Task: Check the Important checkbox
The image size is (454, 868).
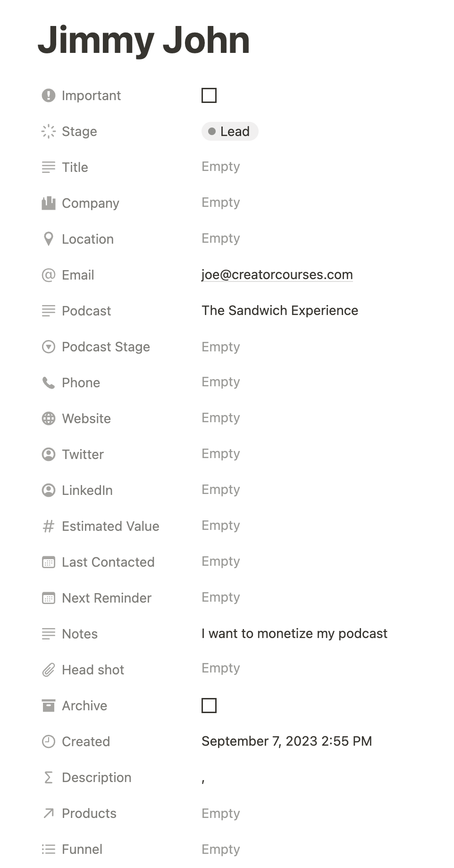Action: click(x=209, y=95)
